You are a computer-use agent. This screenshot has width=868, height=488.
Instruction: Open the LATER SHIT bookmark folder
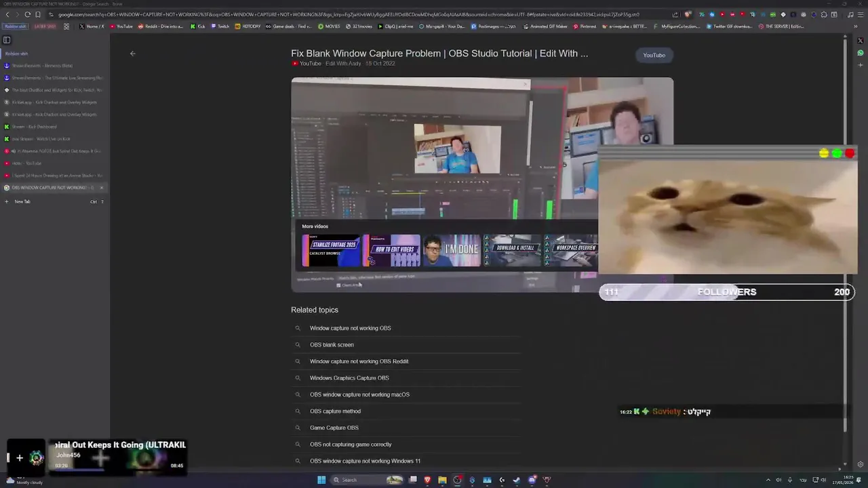45,26
